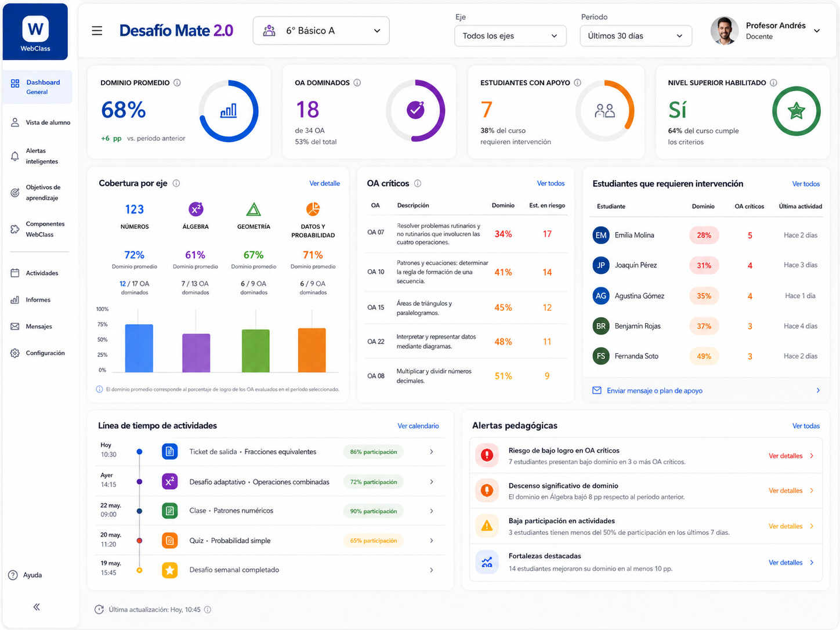Click Ver todos in Estudiantes que requieren intervención

806,184
